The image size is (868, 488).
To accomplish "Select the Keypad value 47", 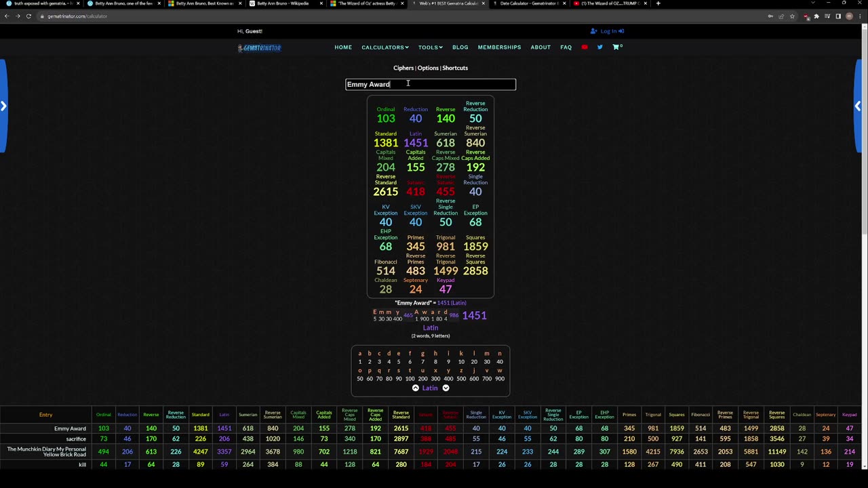I will pos(446,289).
